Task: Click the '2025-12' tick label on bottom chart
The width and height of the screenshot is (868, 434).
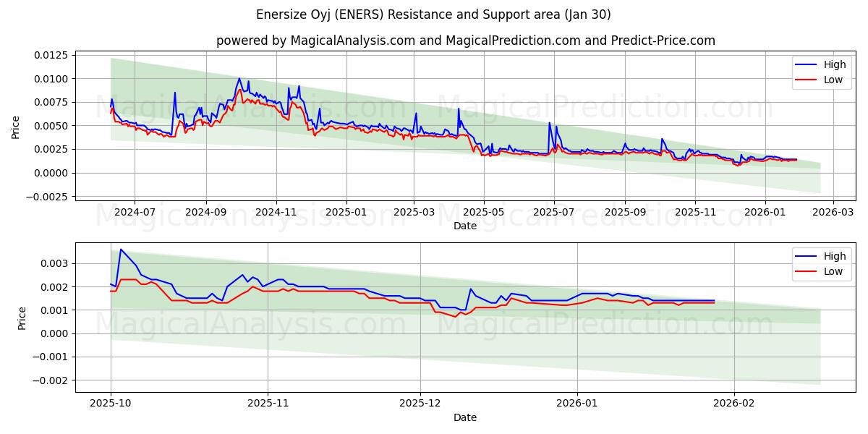Action: point(420,404)
